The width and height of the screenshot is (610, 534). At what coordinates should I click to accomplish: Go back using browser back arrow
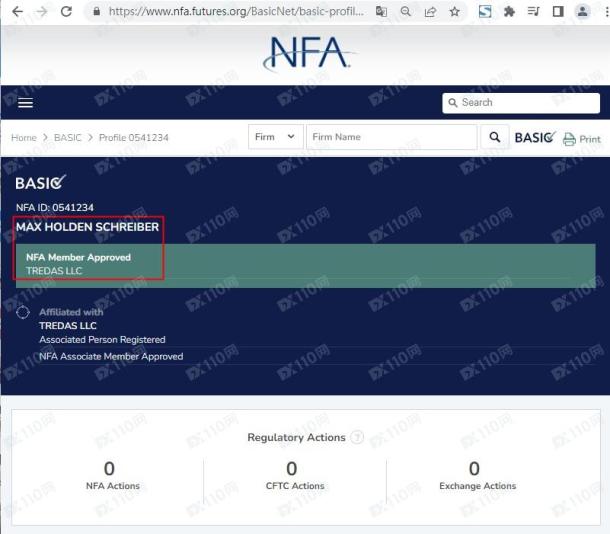tap(18, 11)
